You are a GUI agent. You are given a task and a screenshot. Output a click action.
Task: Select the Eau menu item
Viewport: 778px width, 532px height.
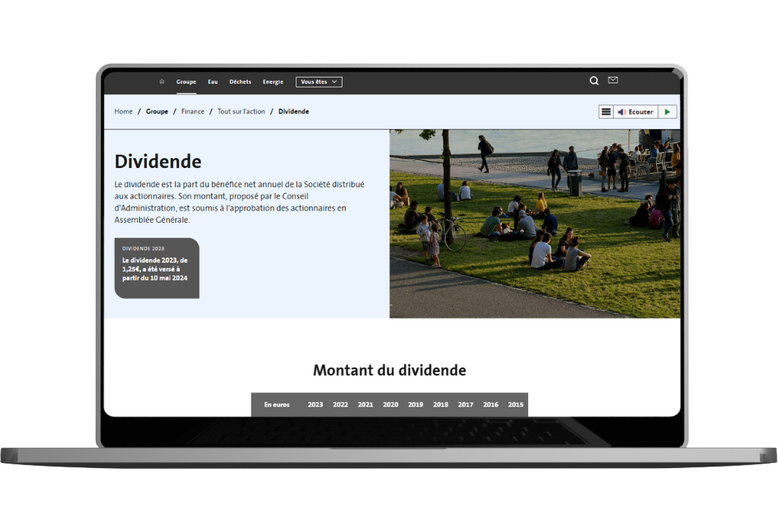click(x=213, y=82)
